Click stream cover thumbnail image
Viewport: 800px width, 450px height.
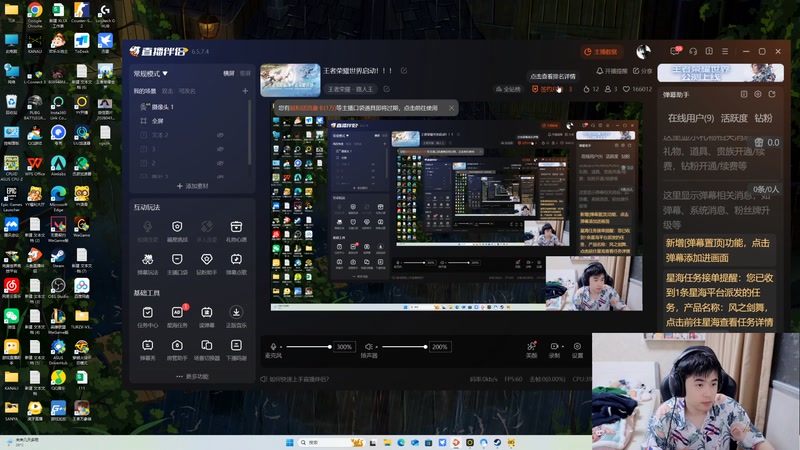tap(290, 80)
